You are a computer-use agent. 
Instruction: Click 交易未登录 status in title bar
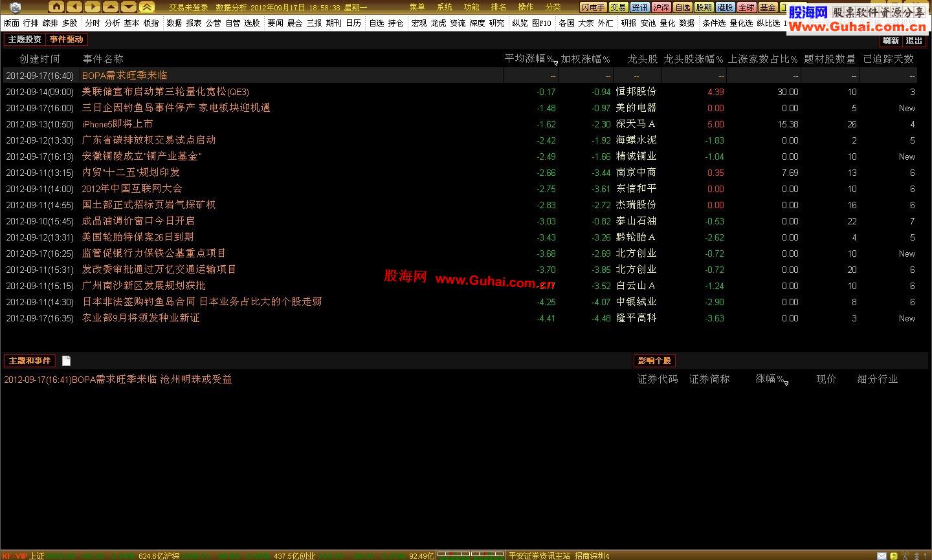click(188, 7)
